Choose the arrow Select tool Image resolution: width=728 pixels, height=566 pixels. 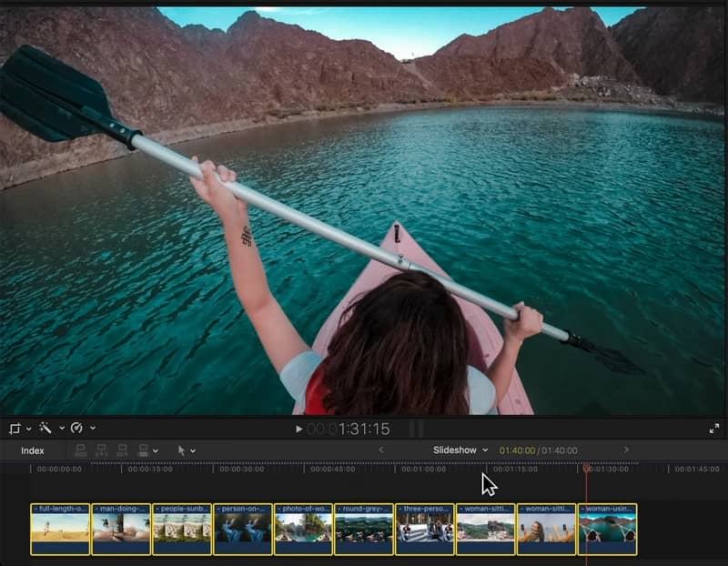click(181, 451)
